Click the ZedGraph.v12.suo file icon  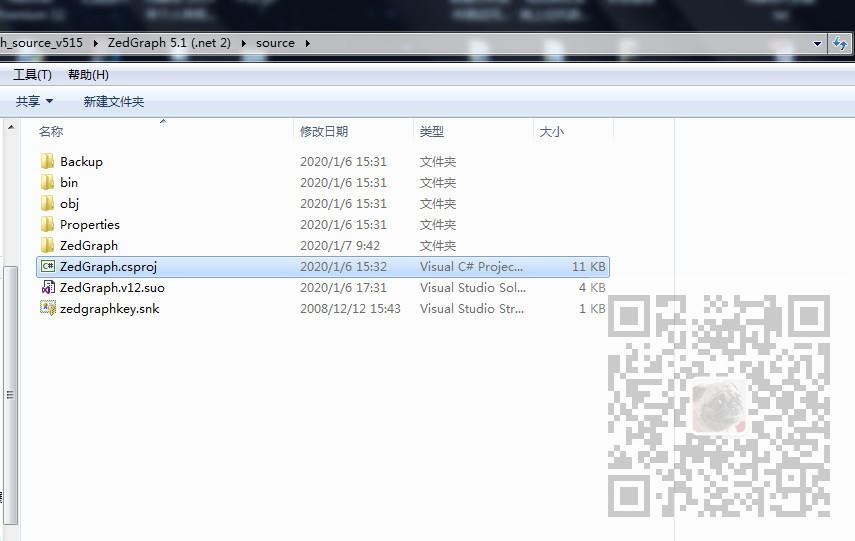(x=48, y=287)
